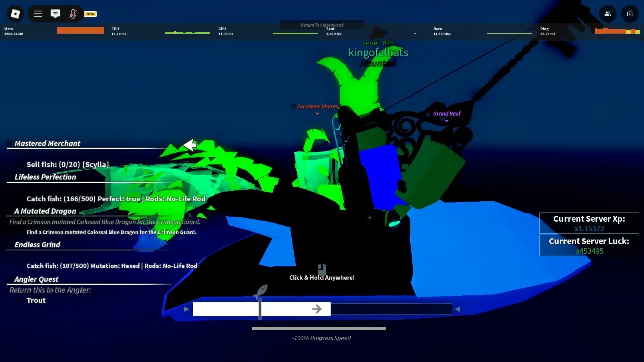Click the white reel bar segment

[261, 309]
